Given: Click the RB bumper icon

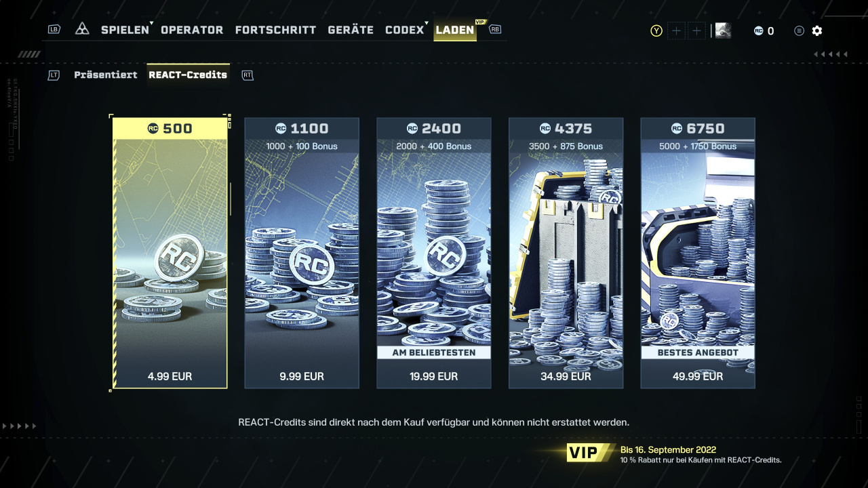Looking at the screenshot, I should [x=495, y=29].
